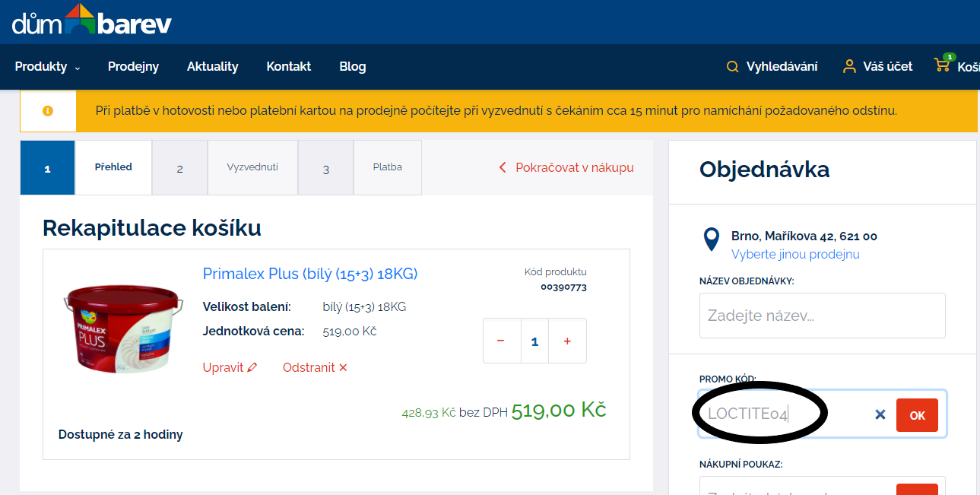980x495 pixels.
Task: Clear the promo code with X icon
Action: (880, 414)
